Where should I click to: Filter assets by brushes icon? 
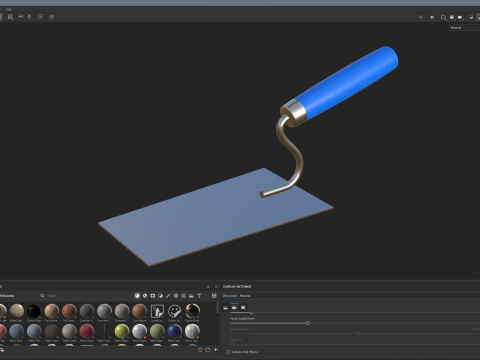(x=168, y=296)
